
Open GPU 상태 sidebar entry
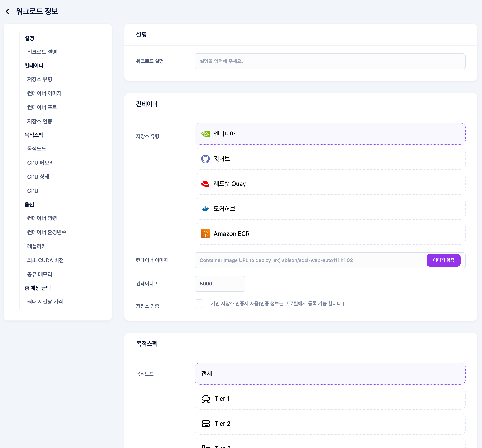tap(38, 177)
